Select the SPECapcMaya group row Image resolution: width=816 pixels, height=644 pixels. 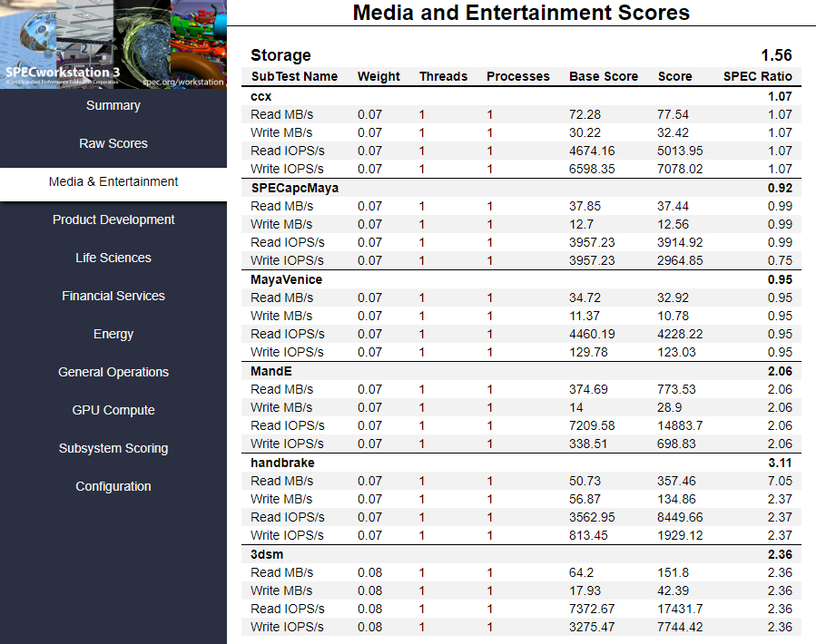[521, 188]
